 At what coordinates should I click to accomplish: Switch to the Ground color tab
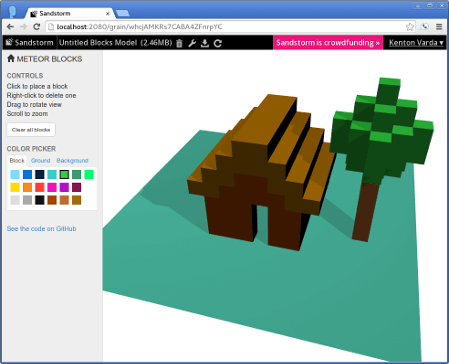click(40, 161)
